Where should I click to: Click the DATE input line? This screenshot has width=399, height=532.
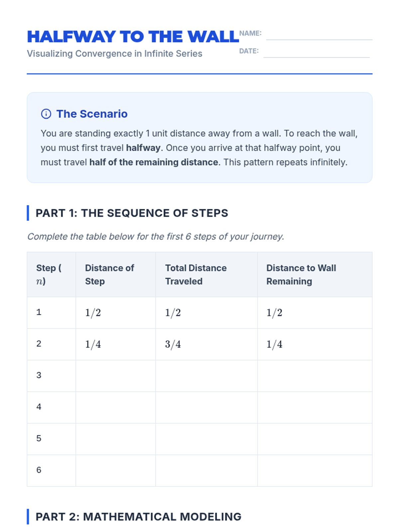point(316,53)
